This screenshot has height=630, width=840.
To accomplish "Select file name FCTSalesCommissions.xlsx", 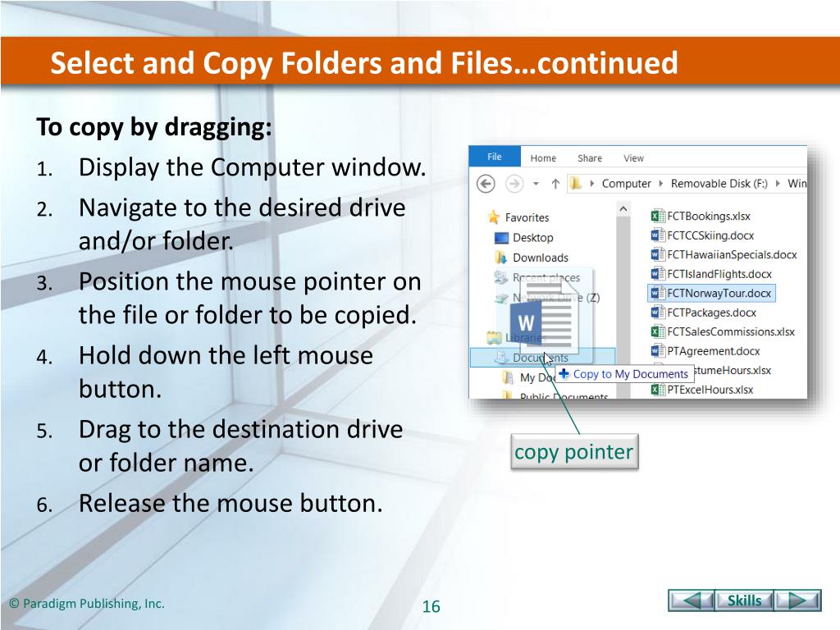I will 731,331.
